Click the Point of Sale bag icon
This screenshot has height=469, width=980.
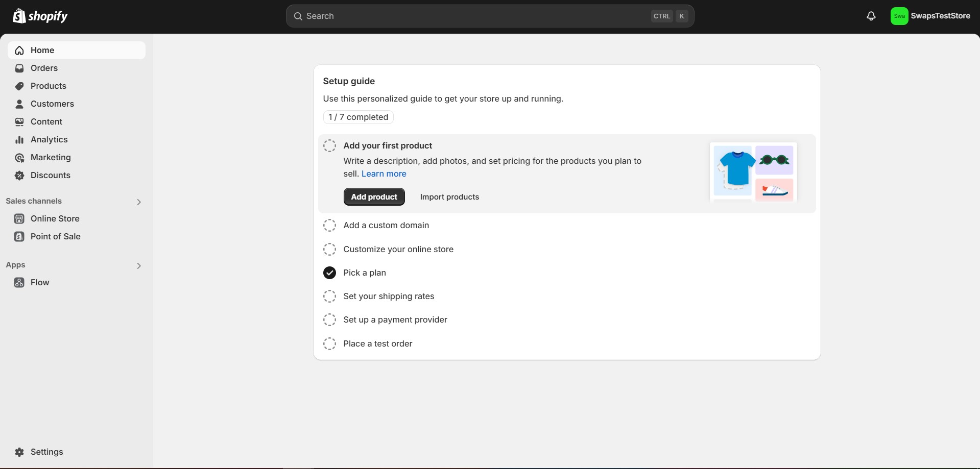pyautogui.click(x=19, y=236)
